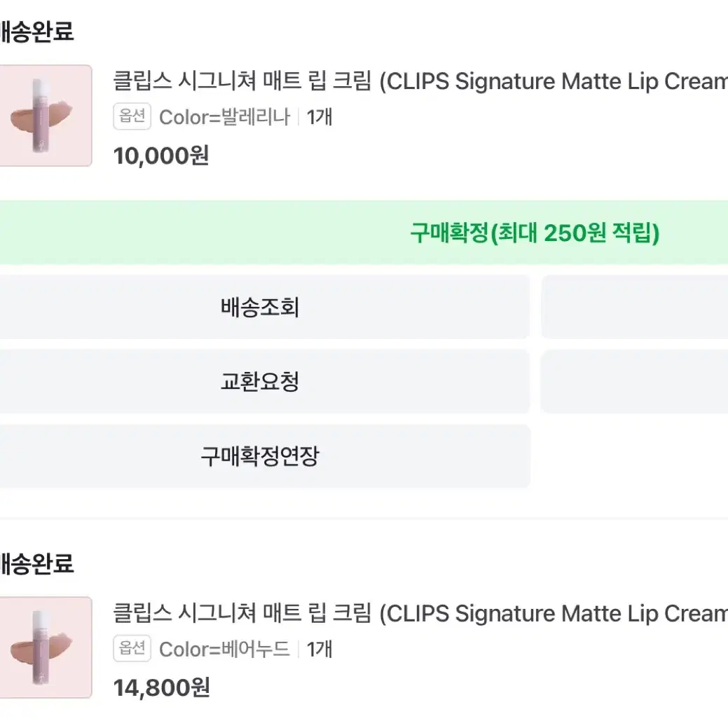The image size is (728, 728).
Task: Click the 옵션 badge for 발레리나
Action: coord(132,116)
